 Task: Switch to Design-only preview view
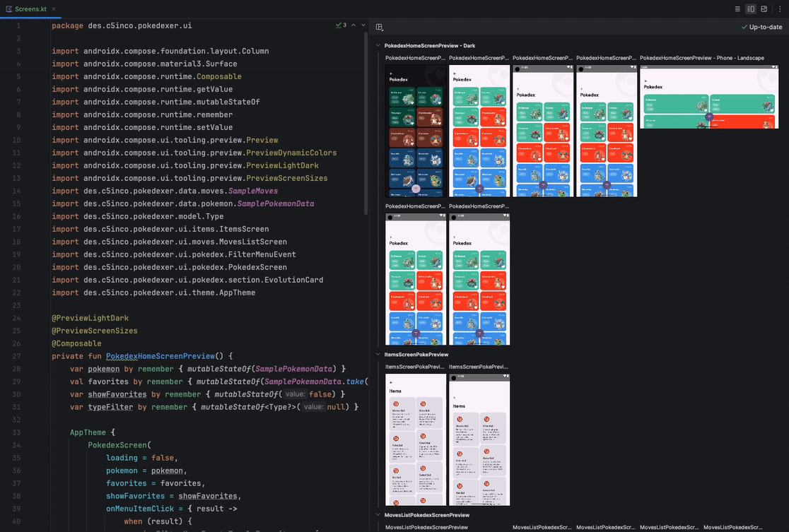pos(764,8)
